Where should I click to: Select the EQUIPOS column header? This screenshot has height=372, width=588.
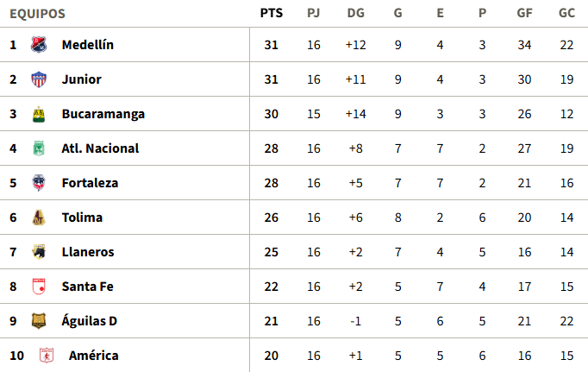(x=37, y=14)
